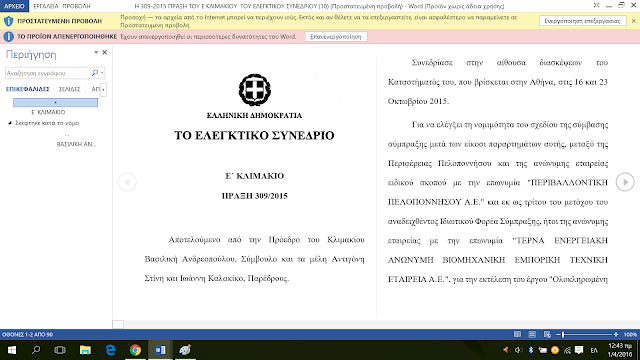Open Windows taskbar search
640x360 pixels.
click(36, 350)
